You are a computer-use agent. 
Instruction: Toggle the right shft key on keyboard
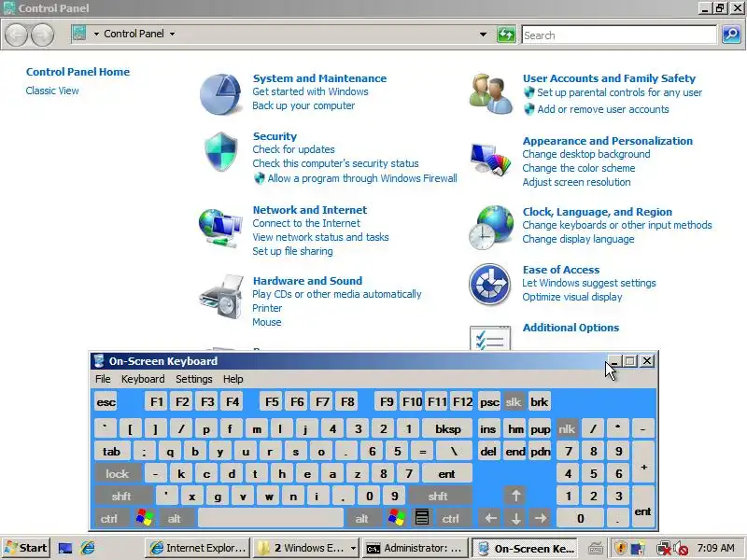pyautogui.click(x=438, y=496)
